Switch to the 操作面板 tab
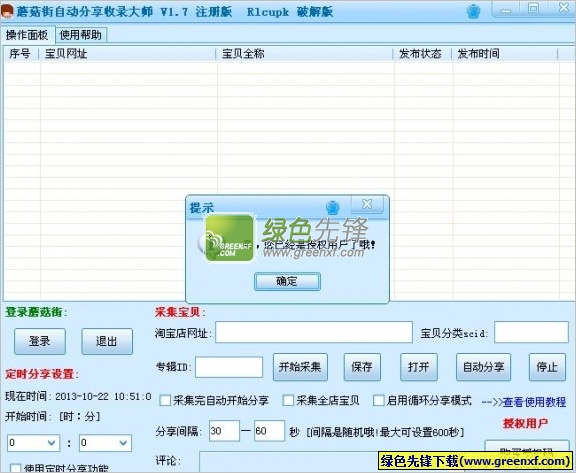The image size is (576, 473). pos(28,35)
